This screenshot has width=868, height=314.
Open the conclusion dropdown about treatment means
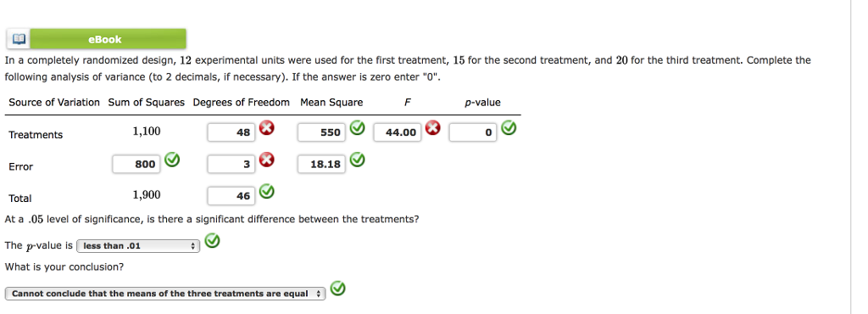(x=165, y=294)
